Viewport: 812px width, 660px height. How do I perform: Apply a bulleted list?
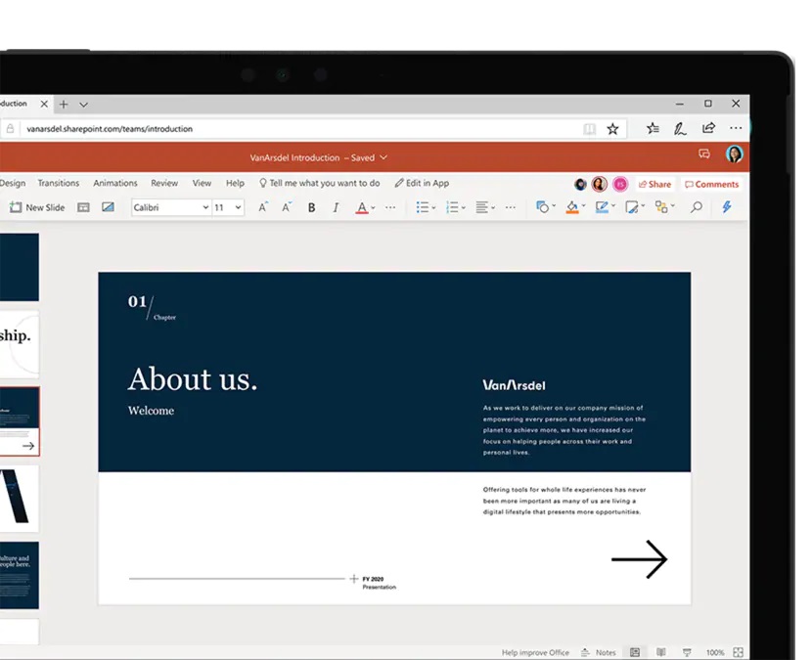[422, 207]
